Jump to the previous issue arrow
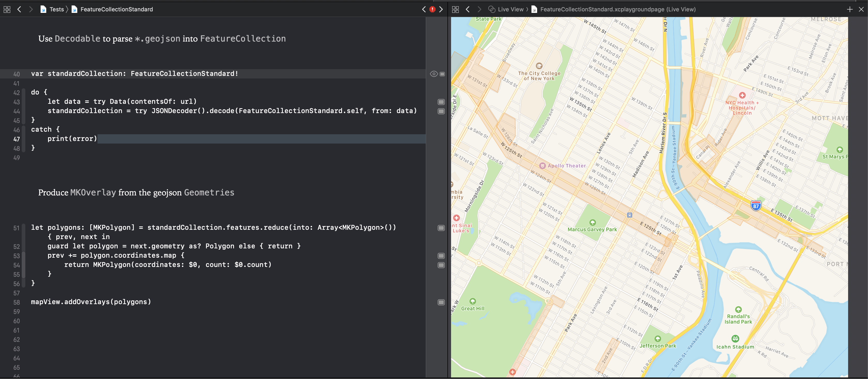Screen dimensions: 868x379 pyautogui.click(x=424, y=10)
